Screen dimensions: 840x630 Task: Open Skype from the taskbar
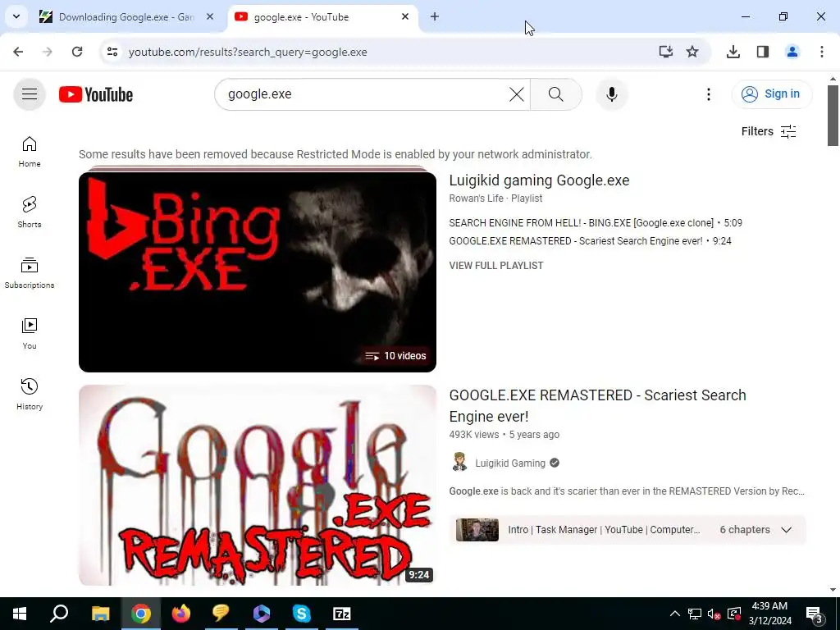click(x=302, y=614)
